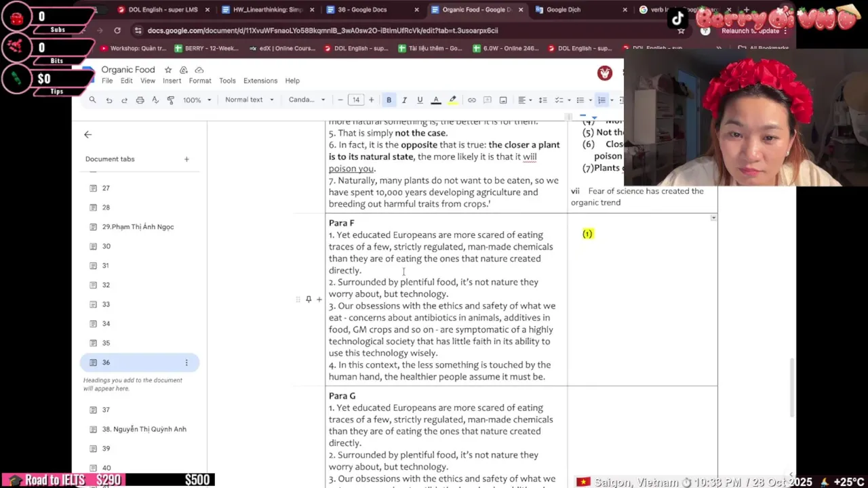This screenshot has height=488, width=868.
Task: Toggle underline formatting
Action: pyautogui.click(x=420, y=100)
